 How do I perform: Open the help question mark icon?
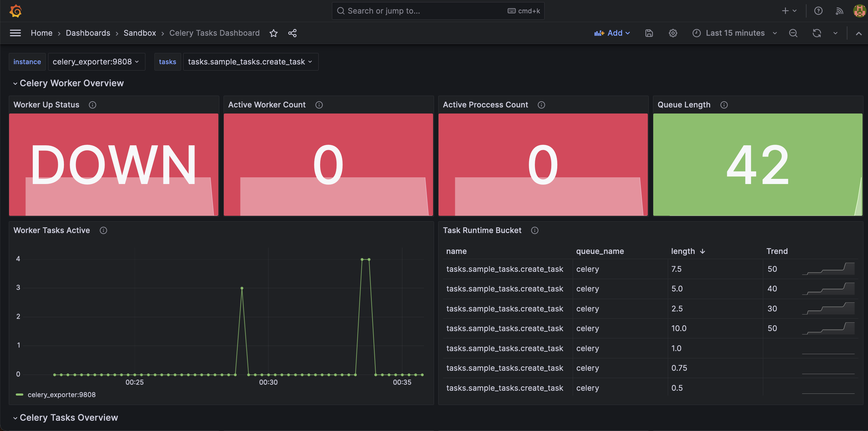click(x=818, y=11)
